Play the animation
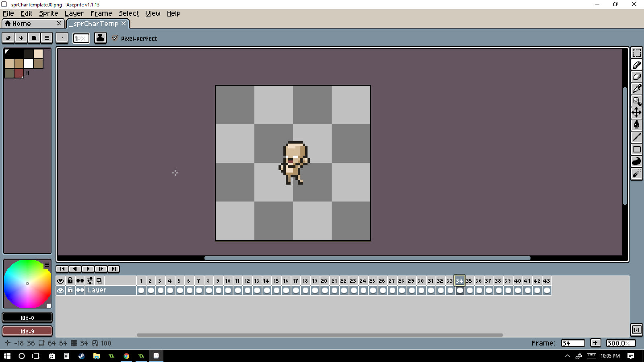Viewport: 644px width, 362px height. (x=88, y=269)
